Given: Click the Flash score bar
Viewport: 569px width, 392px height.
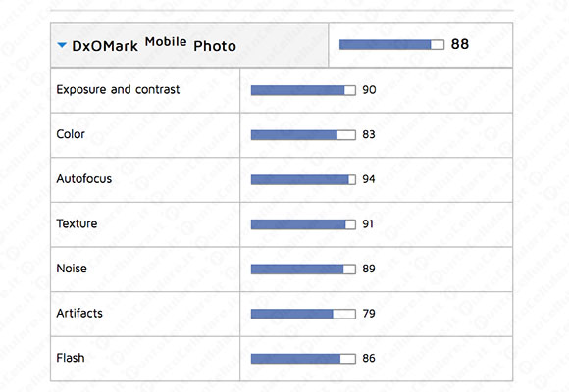Looking at the screenshot, I should coord(303,359).
